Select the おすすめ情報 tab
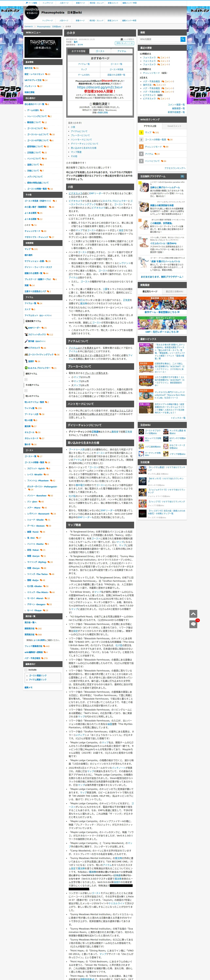The width and height of the screenshot is (210, 980). (x=78, y=51)
